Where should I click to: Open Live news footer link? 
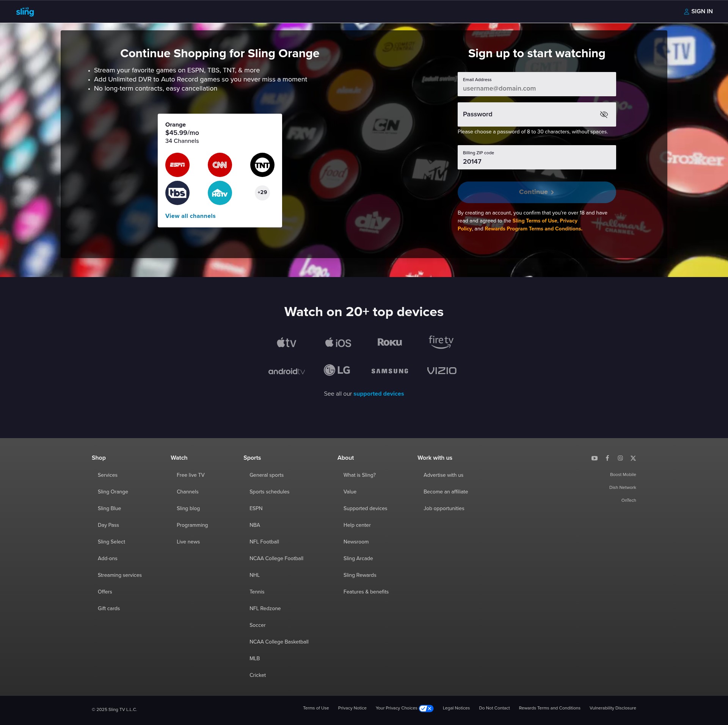point(188,542)
